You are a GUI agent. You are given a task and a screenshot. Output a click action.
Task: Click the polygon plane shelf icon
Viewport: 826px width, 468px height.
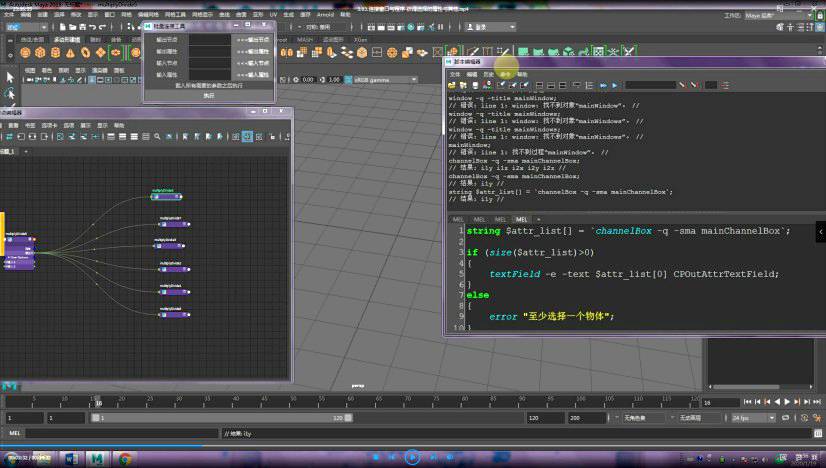point(100,52)
